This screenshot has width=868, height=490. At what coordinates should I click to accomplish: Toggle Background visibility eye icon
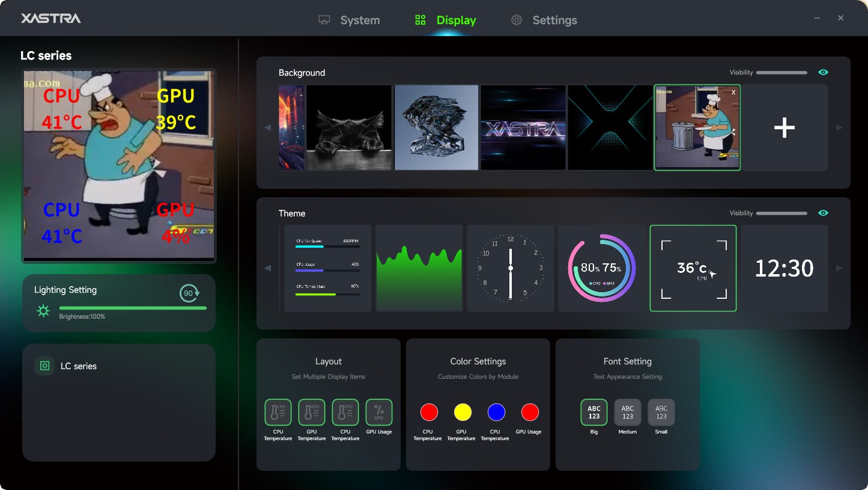(x=823, y=72)
